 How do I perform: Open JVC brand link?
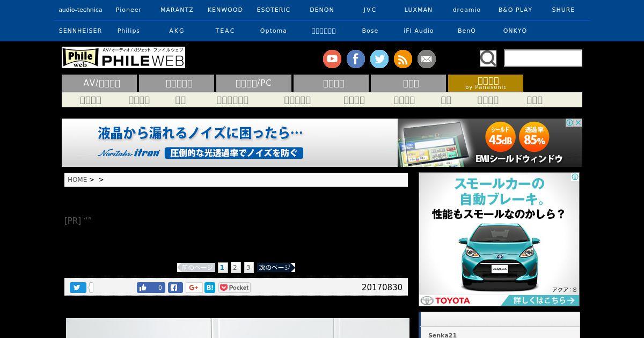[x=370, y=10]
